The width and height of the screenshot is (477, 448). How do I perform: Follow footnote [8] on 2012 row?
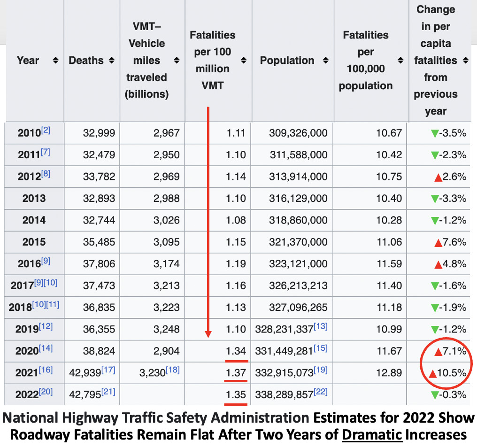[46, 174]
